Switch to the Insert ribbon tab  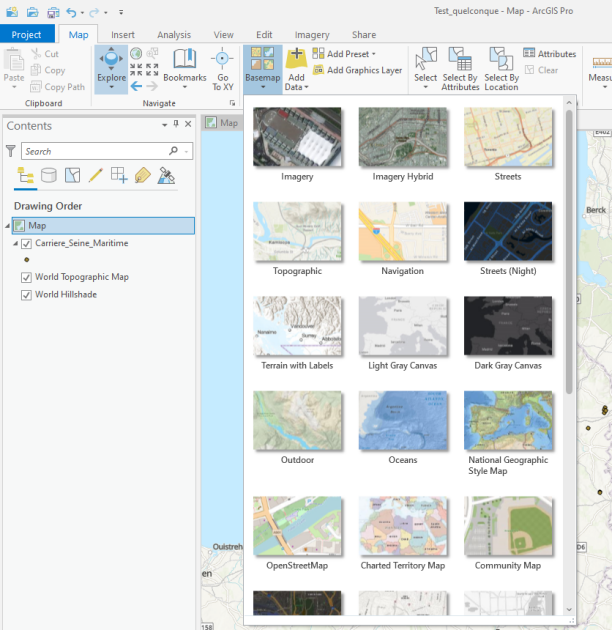(x=123, y=35)
